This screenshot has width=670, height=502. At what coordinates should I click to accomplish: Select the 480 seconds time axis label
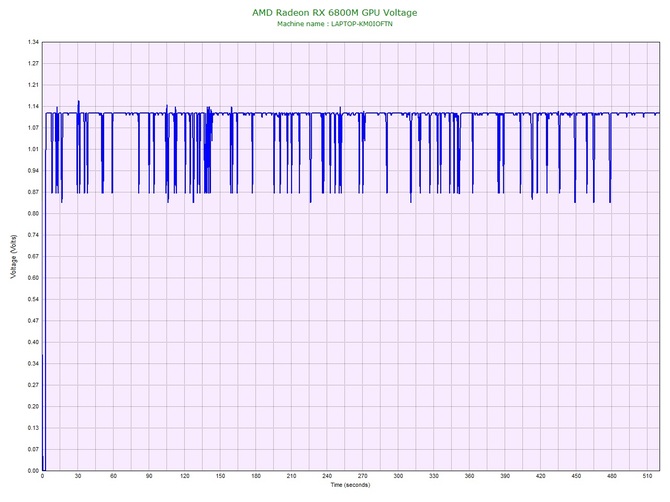pyautogui.click(x=612, y=476)
